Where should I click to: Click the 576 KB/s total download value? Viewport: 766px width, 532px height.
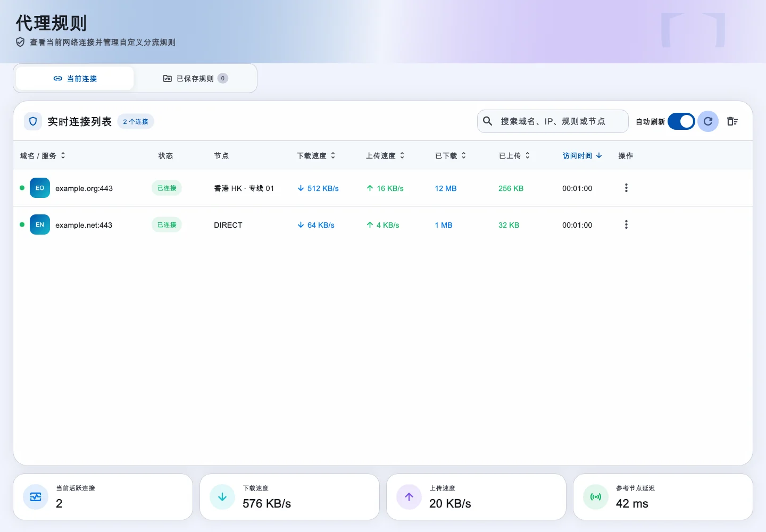tap(267, 503)
